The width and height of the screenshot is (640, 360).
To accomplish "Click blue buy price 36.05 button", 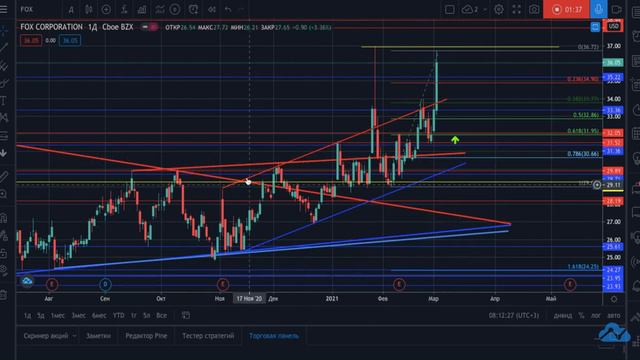I will pyautogui.click(x=70, y=40).
